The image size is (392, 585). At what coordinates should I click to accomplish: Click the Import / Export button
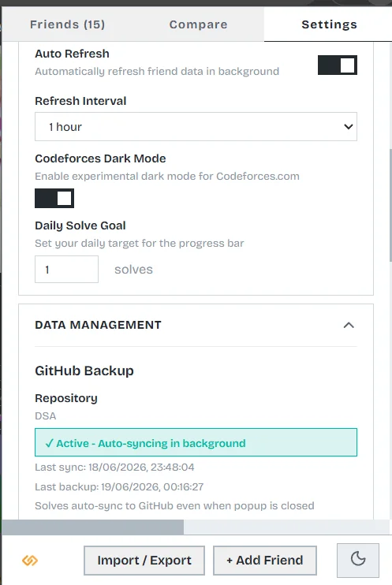pos(144,561)
